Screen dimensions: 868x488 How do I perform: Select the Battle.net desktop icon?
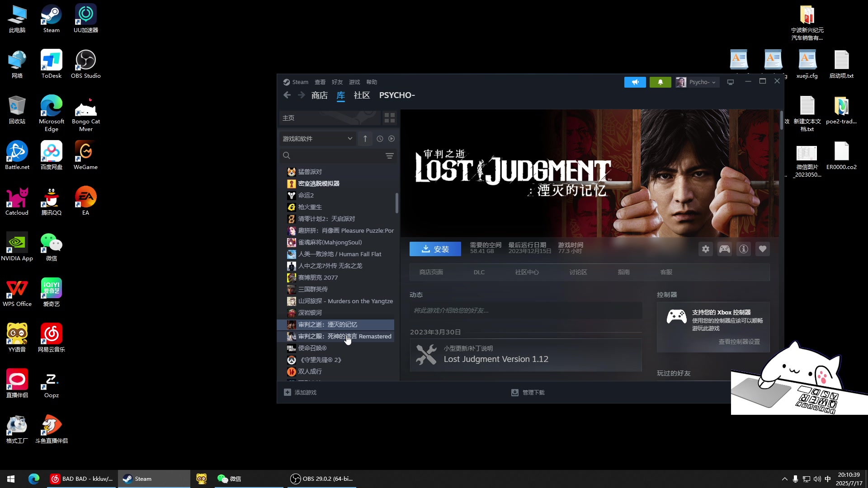click(x=17, y=155)
